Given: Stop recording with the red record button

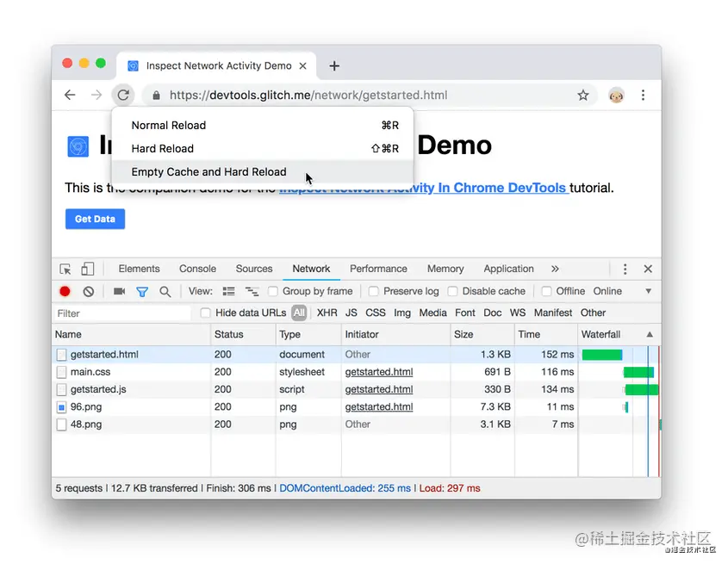Looking at the screenshot, I should tap(65, 291).
